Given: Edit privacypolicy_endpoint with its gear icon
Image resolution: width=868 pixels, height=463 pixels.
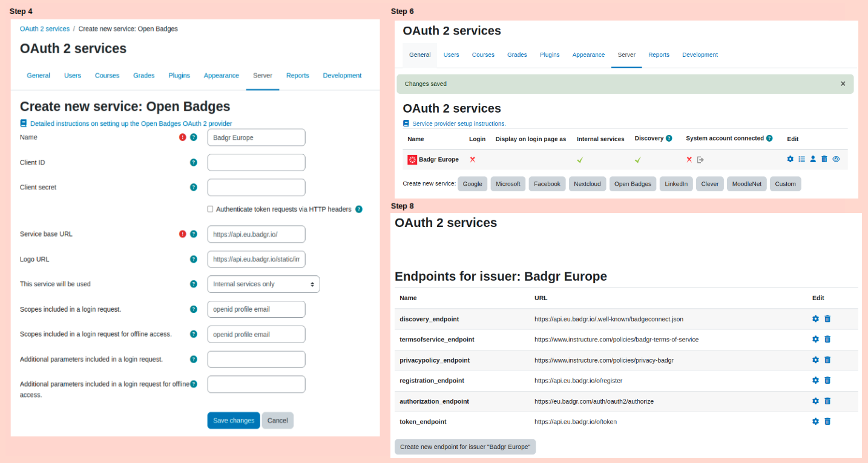Looking at the screenshot, I should click(x=815, y=360).
